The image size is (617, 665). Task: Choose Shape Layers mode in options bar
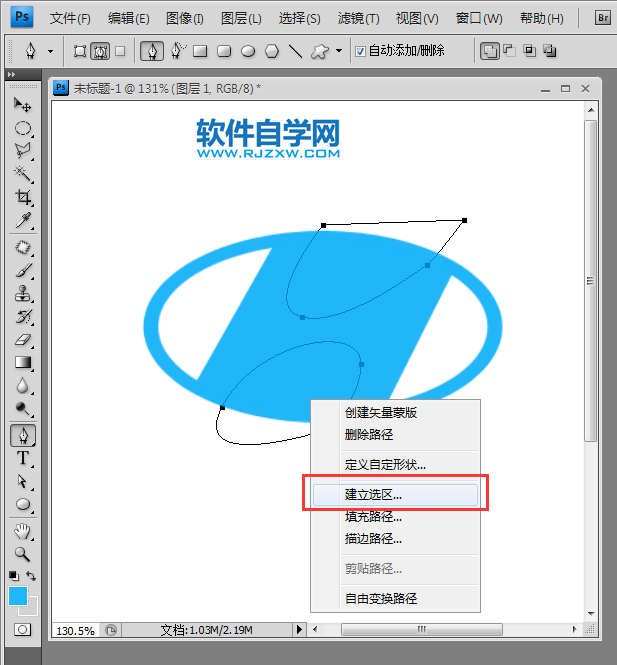pos(79,51)
